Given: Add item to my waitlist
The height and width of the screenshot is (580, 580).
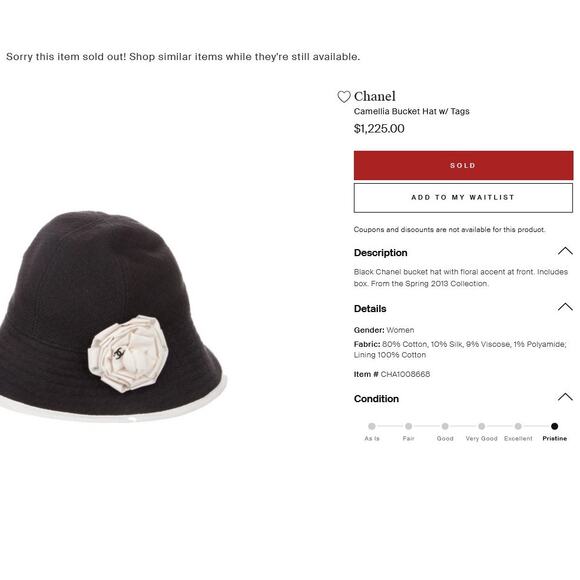Looking at the screenshot, I should click(463, 198).
